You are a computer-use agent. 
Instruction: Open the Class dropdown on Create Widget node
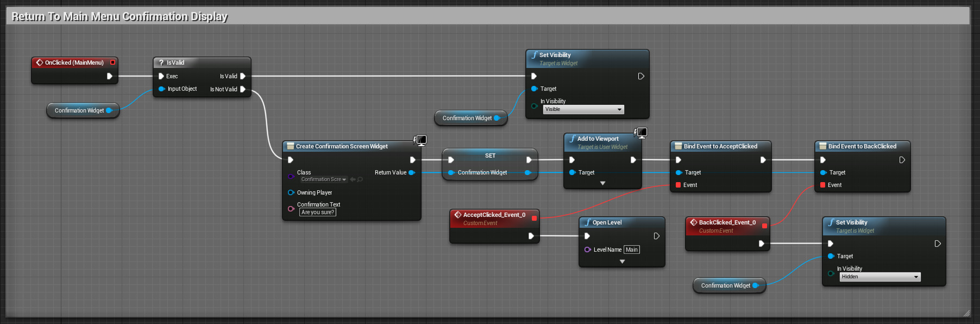(x=323, y=179)
